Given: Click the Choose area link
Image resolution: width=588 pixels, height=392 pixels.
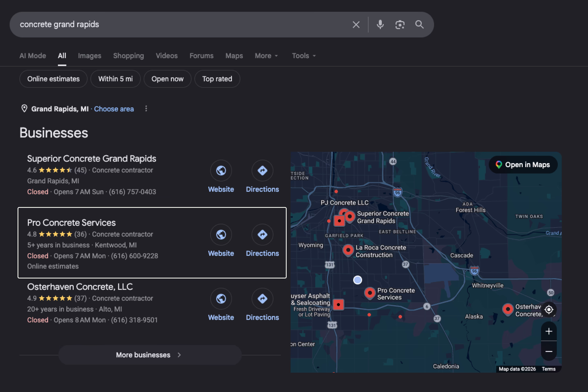Looking at the screenshot, I should (x=114, y=109).
